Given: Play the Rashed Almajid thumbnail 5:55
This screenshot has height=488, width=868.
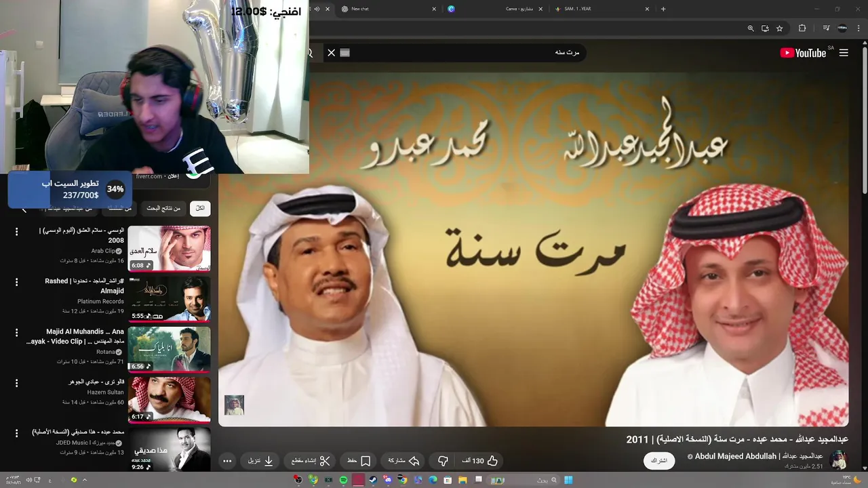Looking at the screenshot, I should point(169,299).
